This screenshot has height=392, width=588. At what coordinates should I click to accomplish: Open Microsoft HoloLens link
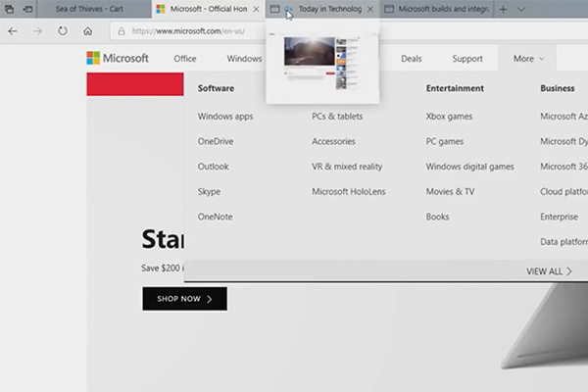(x=348, y=192)
